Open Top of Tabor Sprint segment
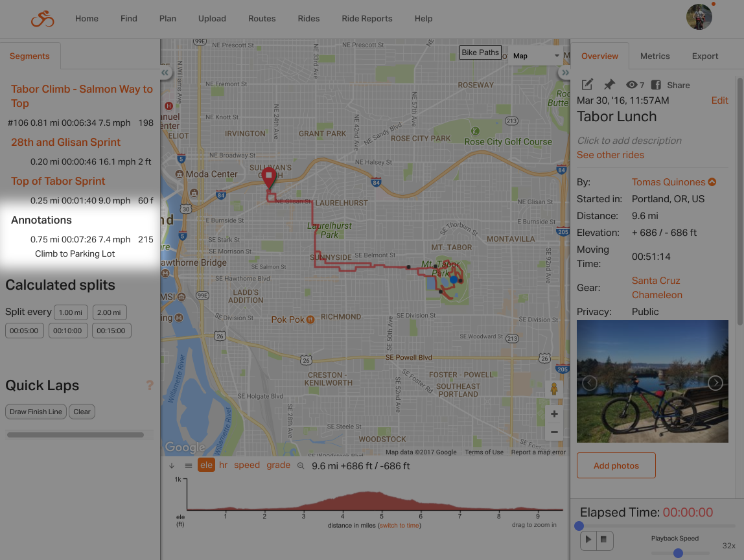This screenshot has height=560, width=744. 58,181
